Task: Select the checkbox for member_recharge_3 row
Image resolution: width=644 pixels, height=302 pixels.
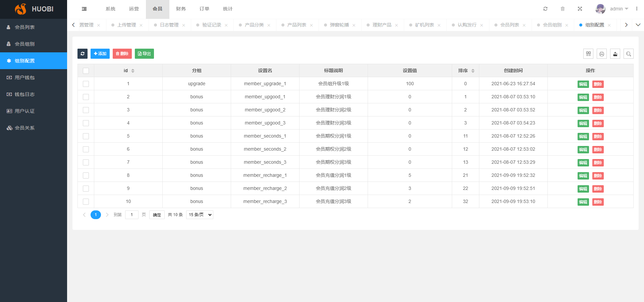Action: coord(86,202)
